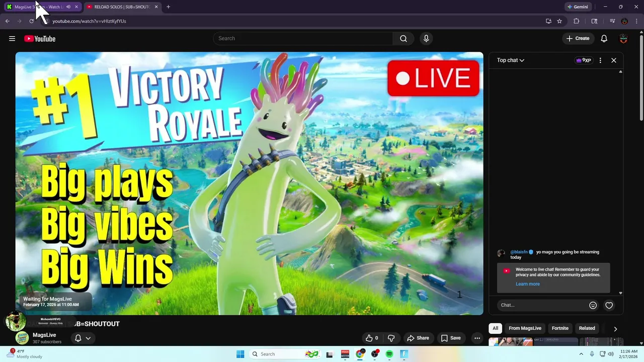Open more actions menu beside Save
Viewport: 644px width, 362px height.
point(477,338)
